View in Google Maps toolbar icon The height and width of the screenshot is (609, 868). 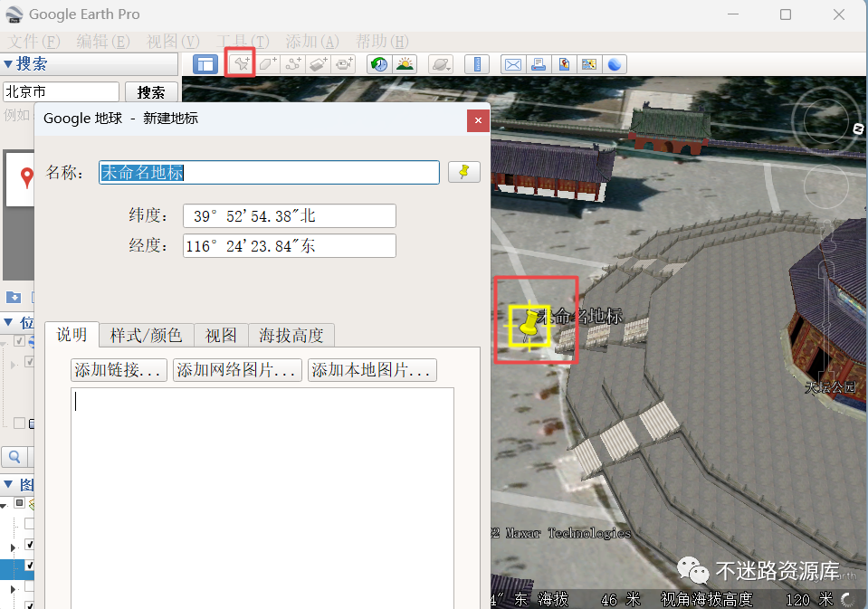coord(589,64)
